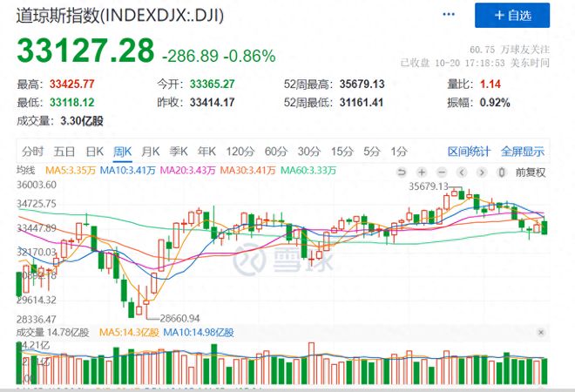This screenshot has width=575, height=392.
Task: Click the 36003.60 y-axis label
Action: click(x=37, y=185)
